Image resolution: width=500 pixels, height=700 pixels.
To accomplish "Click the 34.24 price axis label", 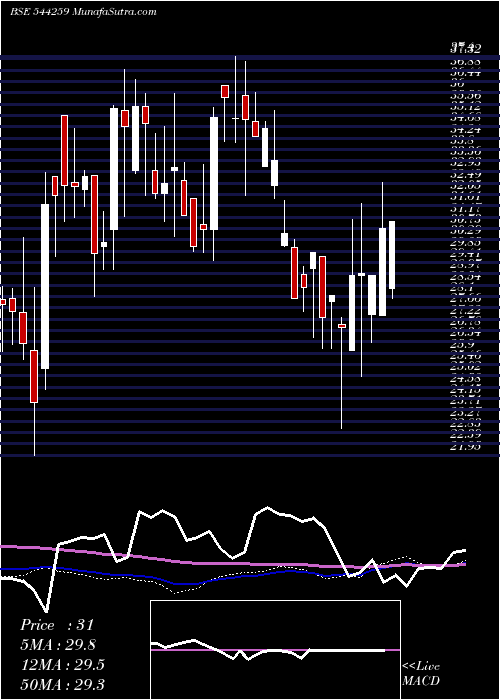I will click(465, 130).
